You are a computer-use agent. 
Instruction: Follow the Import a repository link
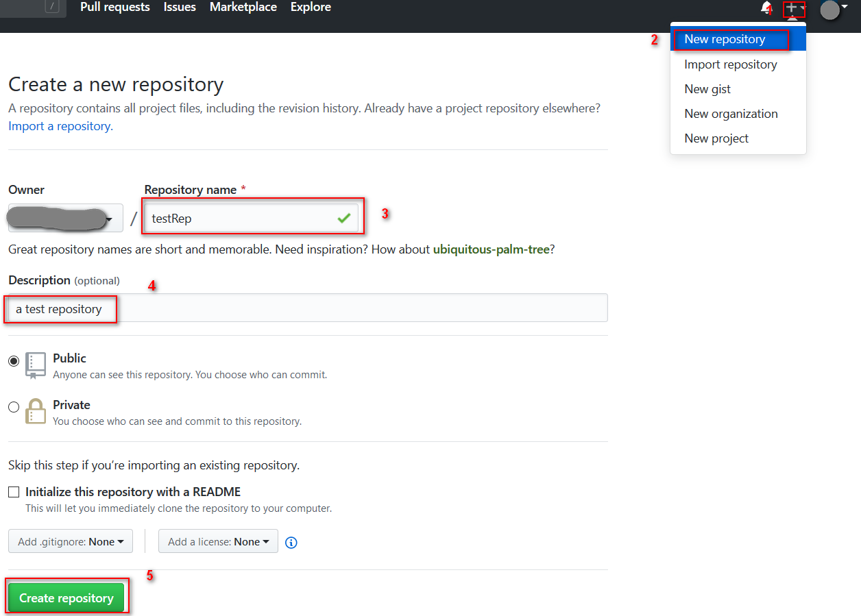tap(60, 126)
